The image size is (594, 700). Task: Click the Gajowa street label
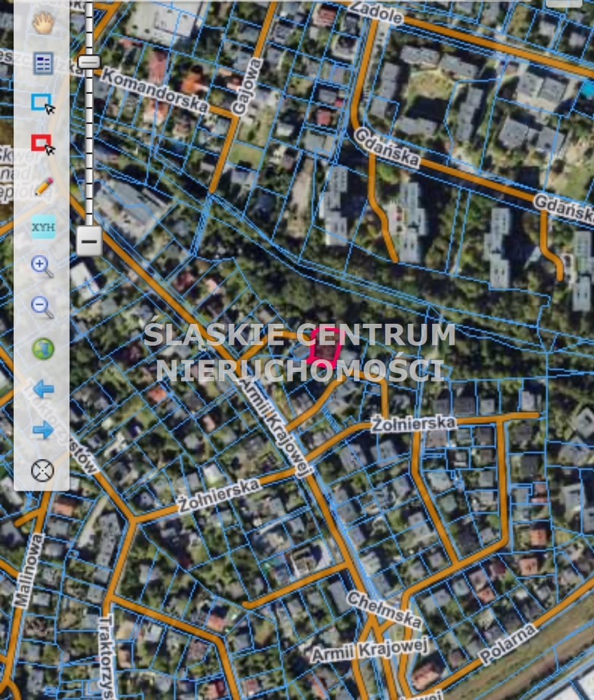[247, 87]
